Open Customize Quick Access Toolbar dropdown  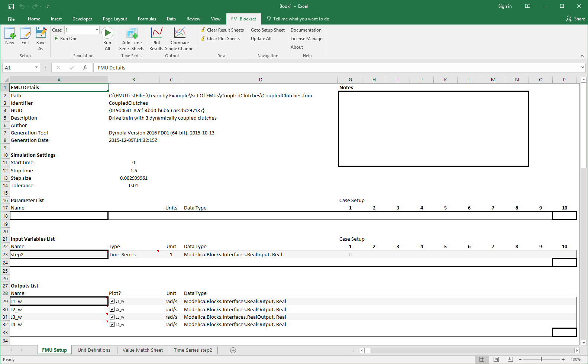48,7
